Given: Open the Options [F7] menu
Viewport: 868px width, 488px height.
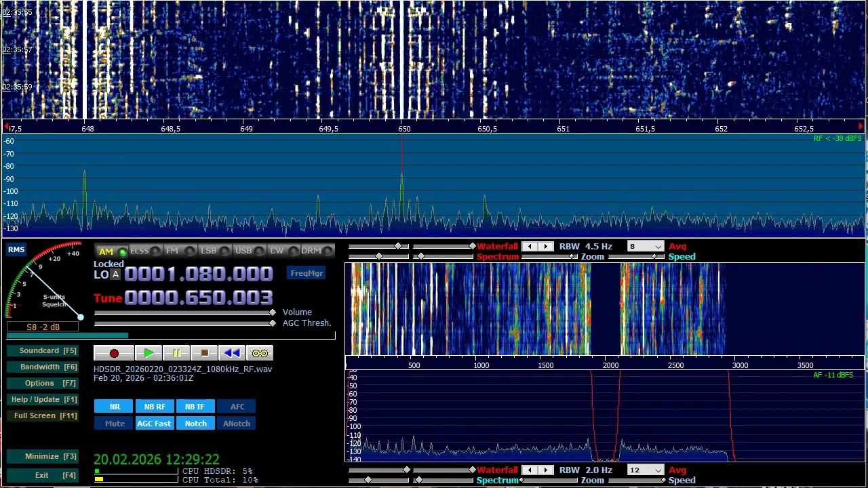Looking at the screenshot, I should pos(43,384).
